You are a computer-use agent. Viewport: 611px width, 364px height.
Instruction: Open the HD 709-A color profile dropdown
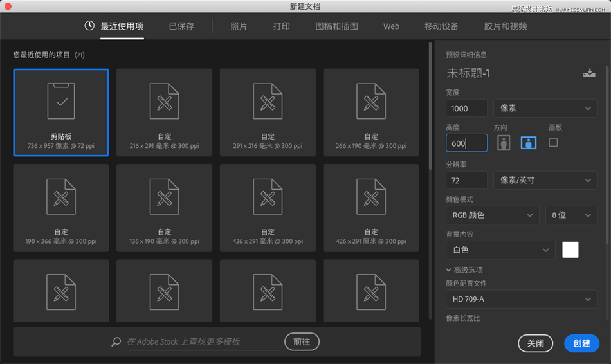coord(522,299)
